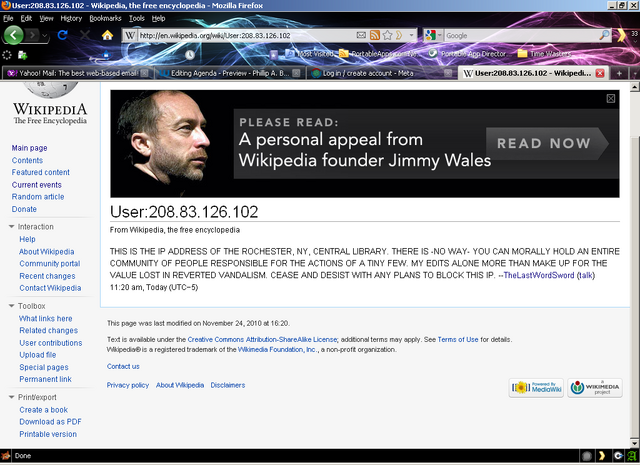This screenshot has width=640, height=465.
Task: Click the Wikimedia project badge
Action: 595,387
